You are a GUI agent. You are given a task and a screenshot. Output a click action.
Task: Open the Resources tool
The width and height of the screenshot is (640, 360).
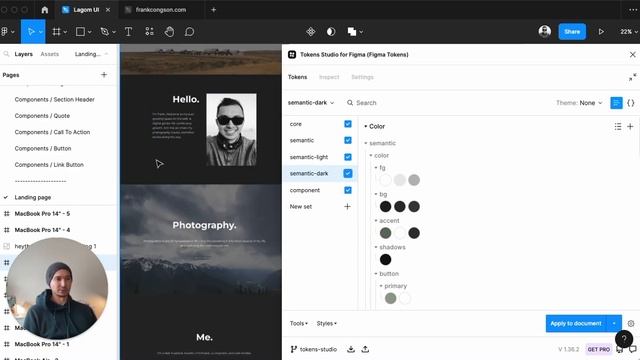tap(149, 31)
